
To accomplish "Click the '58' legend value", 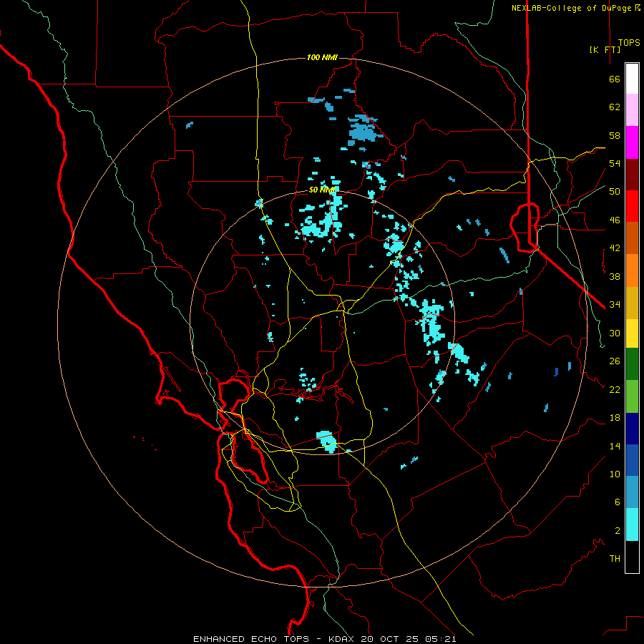I will pos(615,135).
